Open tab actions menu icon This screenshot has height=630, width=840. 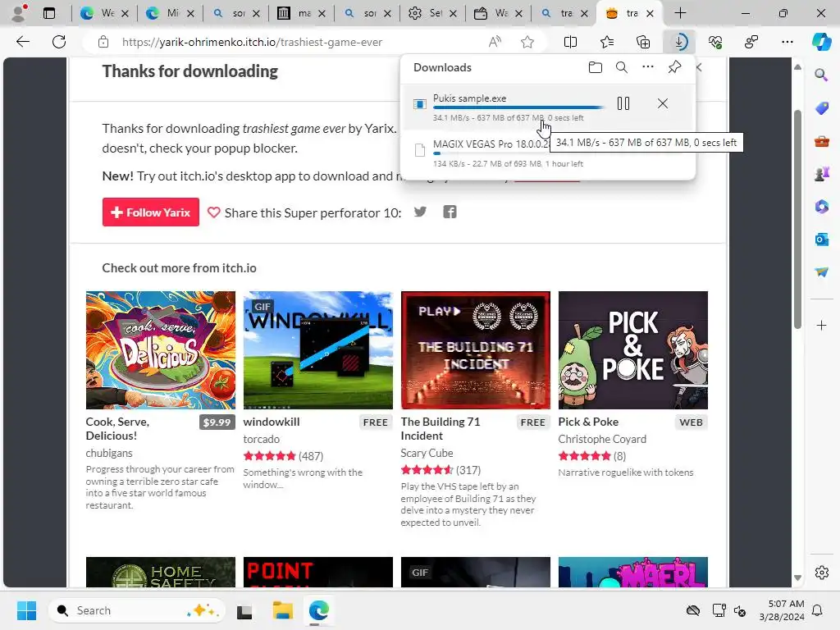49,13
